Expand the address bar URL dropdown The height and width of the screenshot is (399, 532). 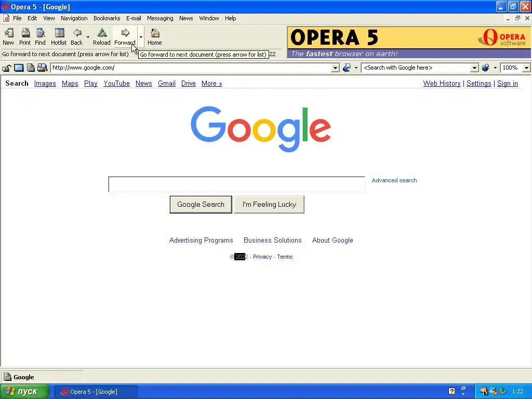point(335,68)
